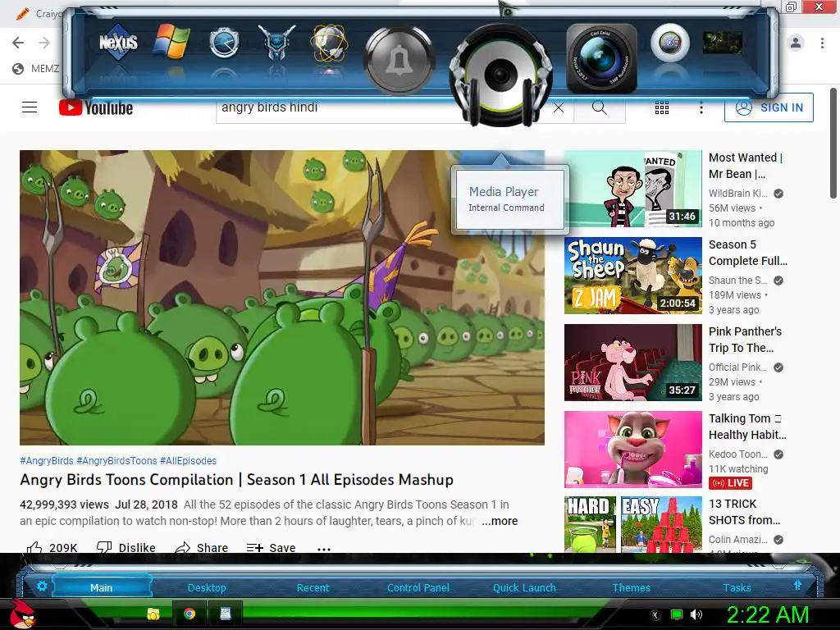Viewport: 840px width, 630px height.
Task: Open more actions ellipsis below video
Action: pyautogui.click(x=323, y=548)
